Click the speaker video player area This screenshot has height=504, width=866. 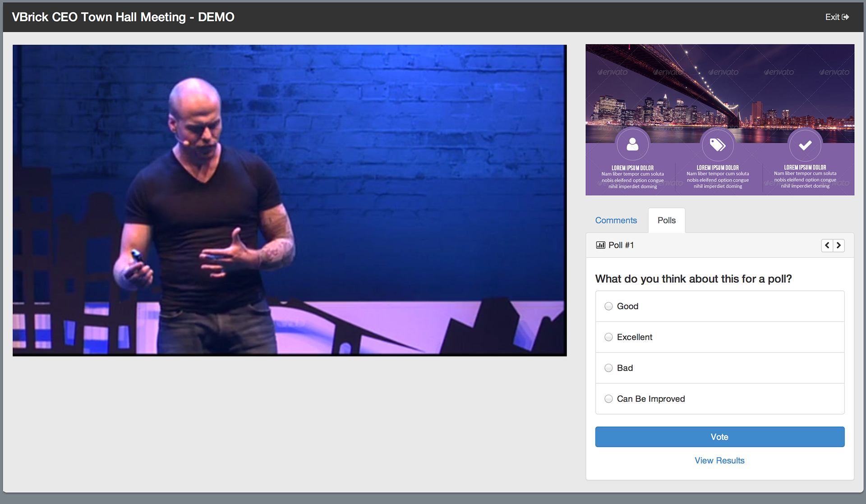click(x=290, y=200)
